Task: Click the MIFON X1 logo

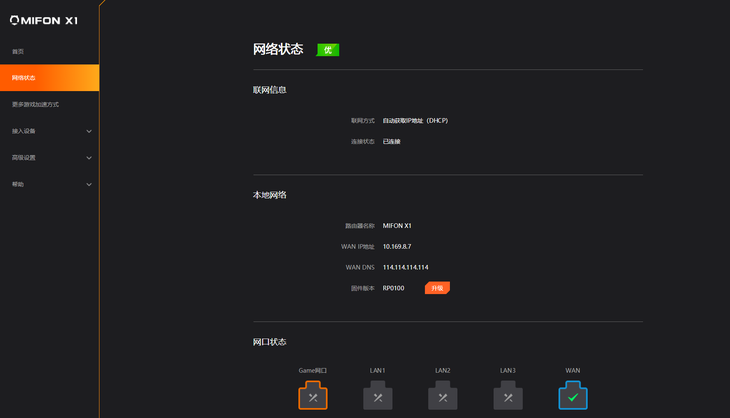Action: [42, 19]
